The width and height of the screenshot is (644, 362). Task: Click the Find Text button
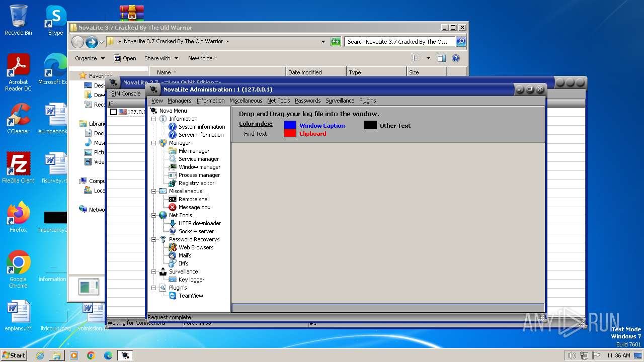tap(256, 134)
